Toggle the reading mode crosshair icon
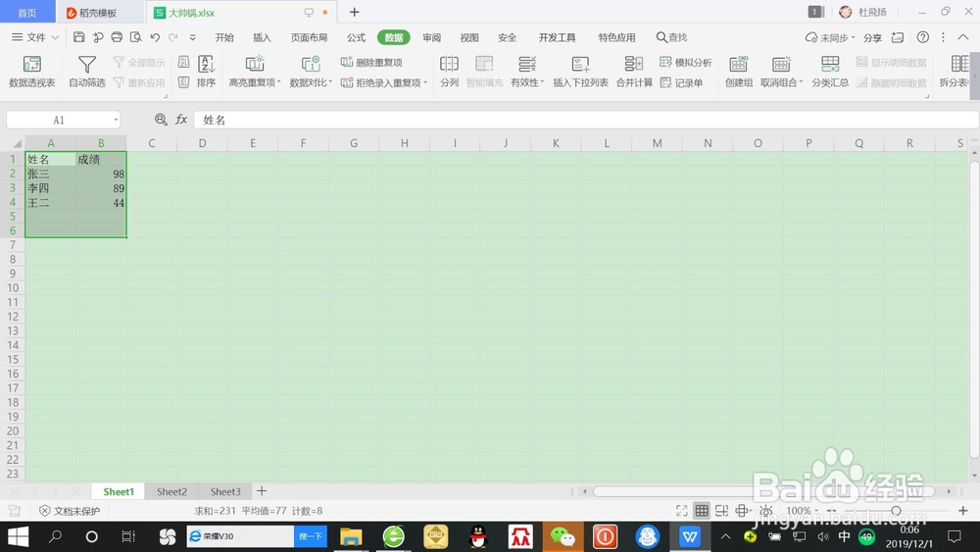 click(x=742, y=511)
